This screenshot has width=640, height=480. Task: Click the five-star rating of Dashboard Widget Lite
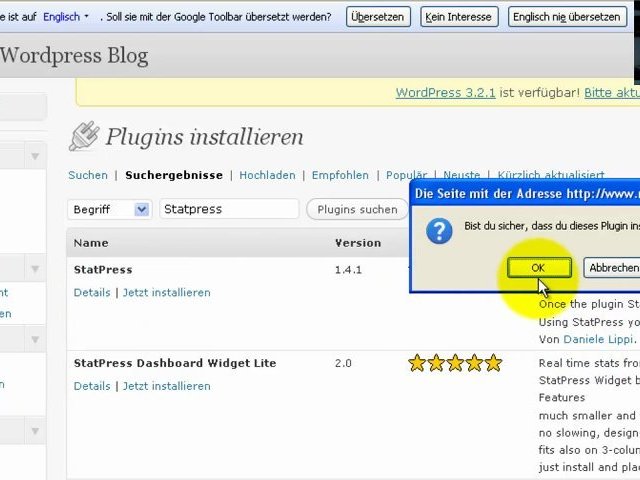tap(454, 363)
